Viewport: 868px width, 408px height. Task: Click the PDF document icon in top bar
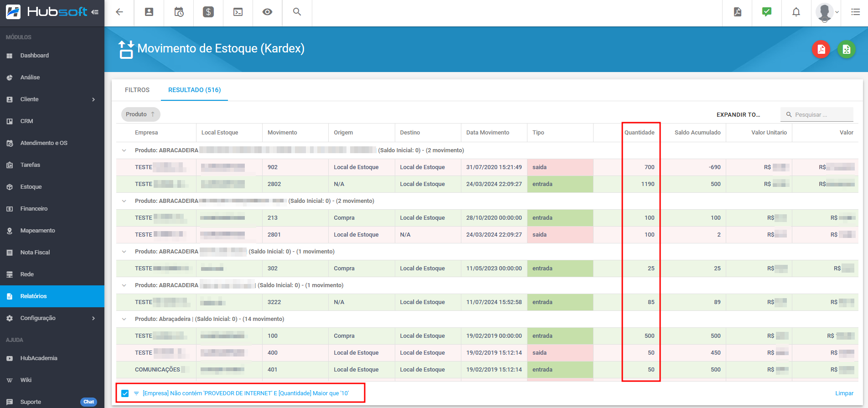[738, 12]
